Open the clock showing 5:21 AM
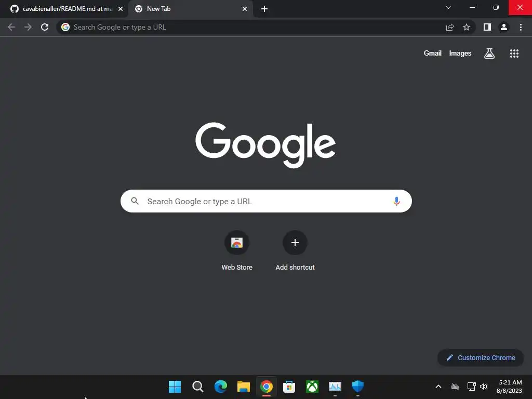The image size is (532, 399). point(509,387)
